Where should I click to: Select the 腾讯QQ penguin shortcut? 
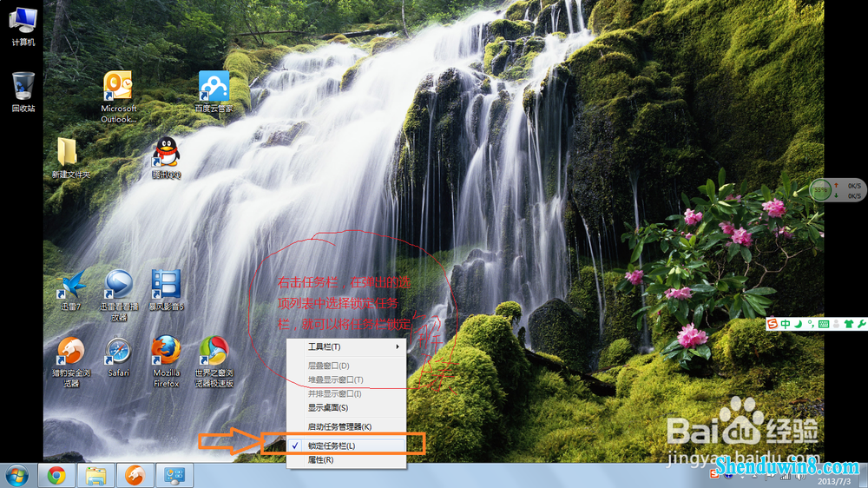point(166,158)
